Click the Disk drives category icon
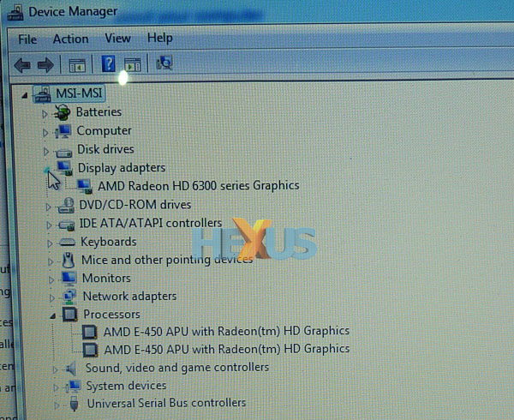 click(x=63, y=152)
